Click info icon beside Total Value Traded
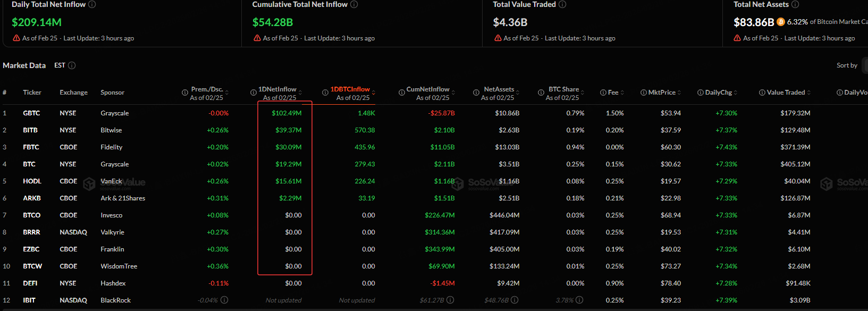This screenshot has height=311, width=868. click(x=562, y=4)
